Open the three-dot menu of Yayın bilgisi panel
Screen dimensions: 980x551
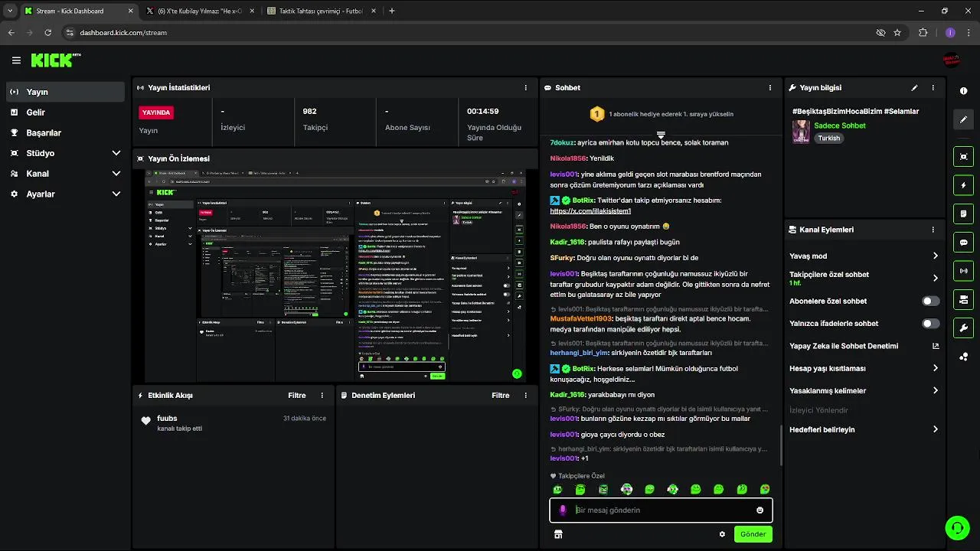tap(933, 88)
